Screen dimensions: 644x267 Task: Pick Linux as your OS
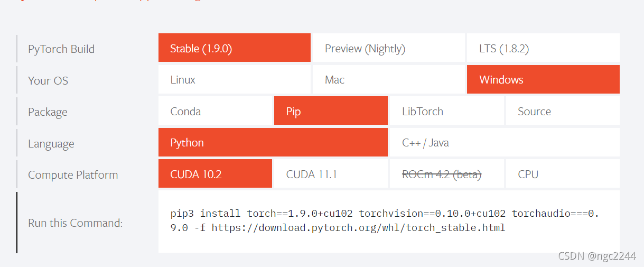(x=234, y=79)
